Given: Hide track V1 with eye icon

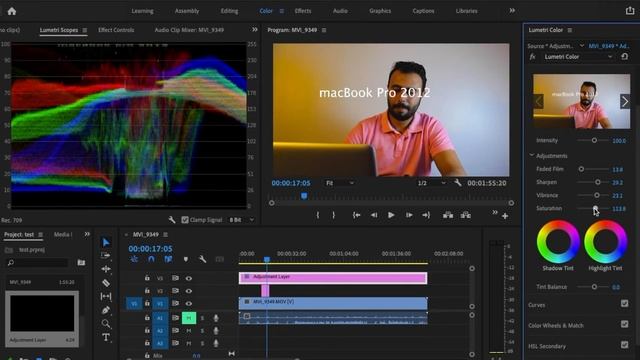Looking at the screenshot, I should pyautogui.click(x=189, y=304).
